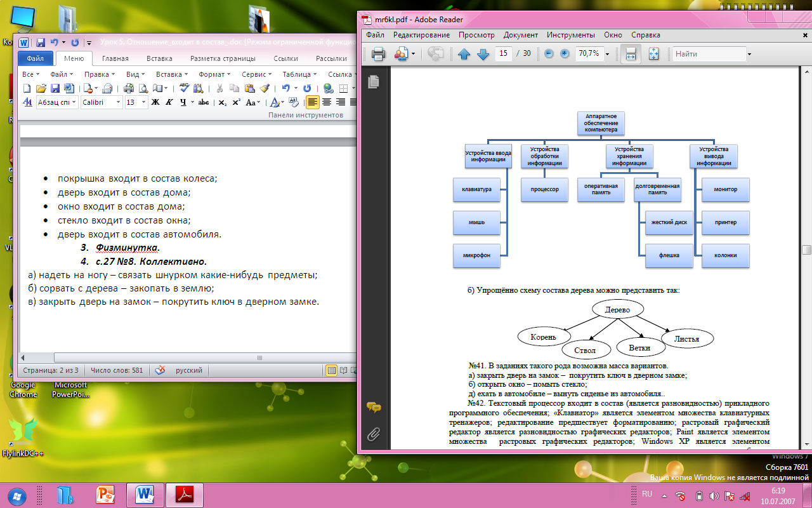
Task: Click Undo arrow in Word Quick Access bar
Action: 55,43
